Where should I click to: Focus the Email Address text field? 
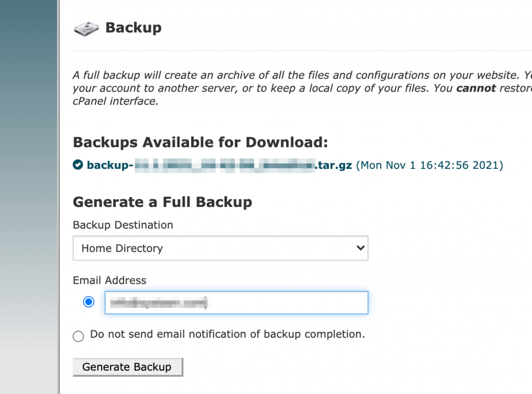(x=236, y=303)
